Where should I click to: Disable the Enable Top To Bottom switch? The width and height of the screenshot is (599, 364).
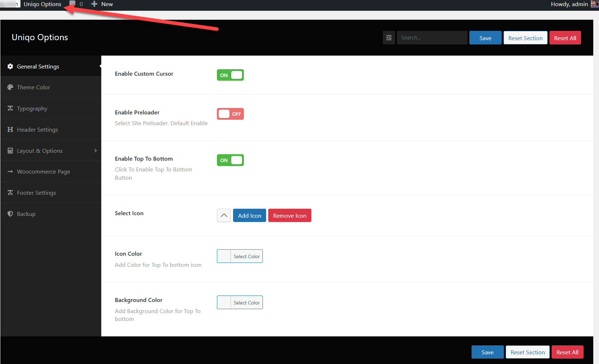tap(230, 160)
